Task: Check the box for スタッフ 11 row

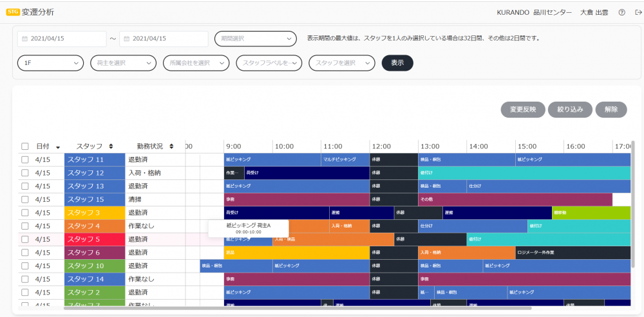Action: click(x=25, y=159)
